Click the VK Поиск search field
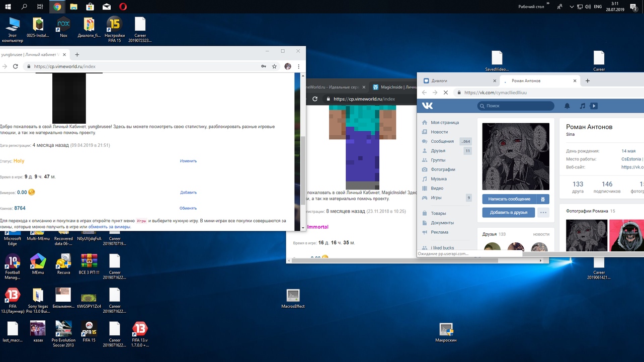 pos(516,106)
